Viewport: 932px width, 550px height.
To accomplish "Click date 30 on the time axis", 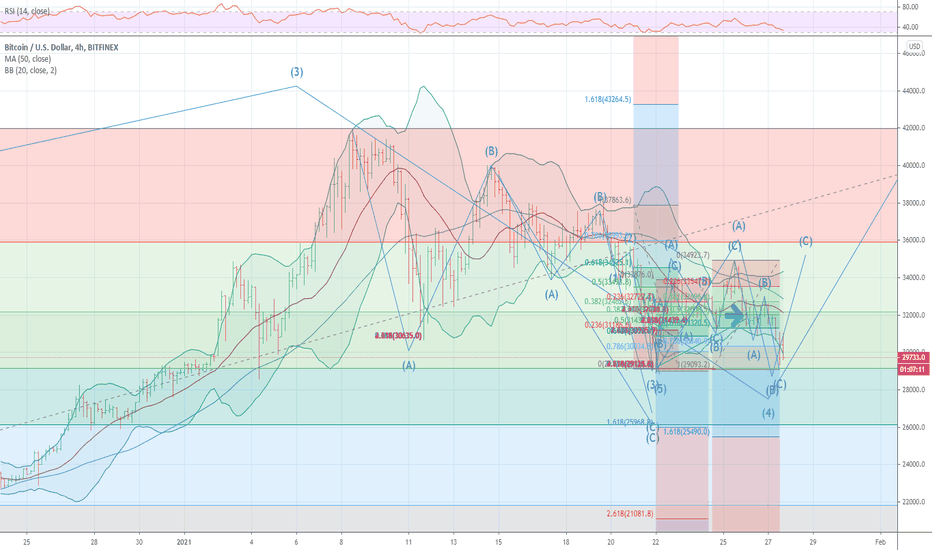I will [139, 542].
